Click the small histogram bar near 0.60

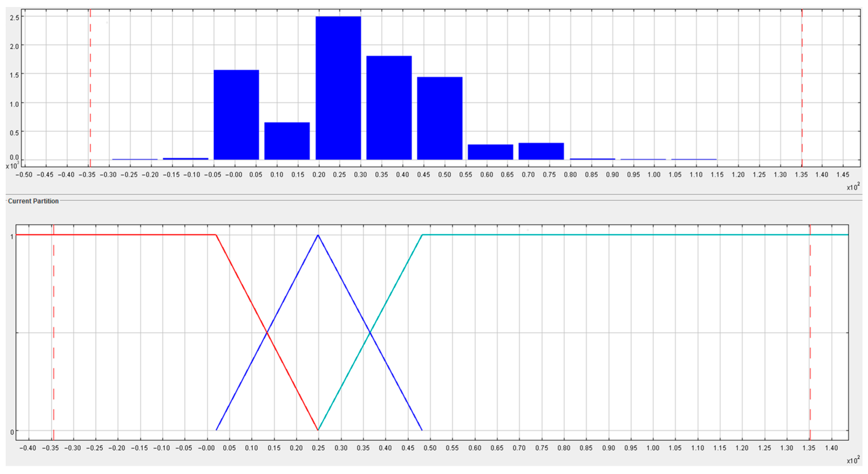[x=490, y=152]
